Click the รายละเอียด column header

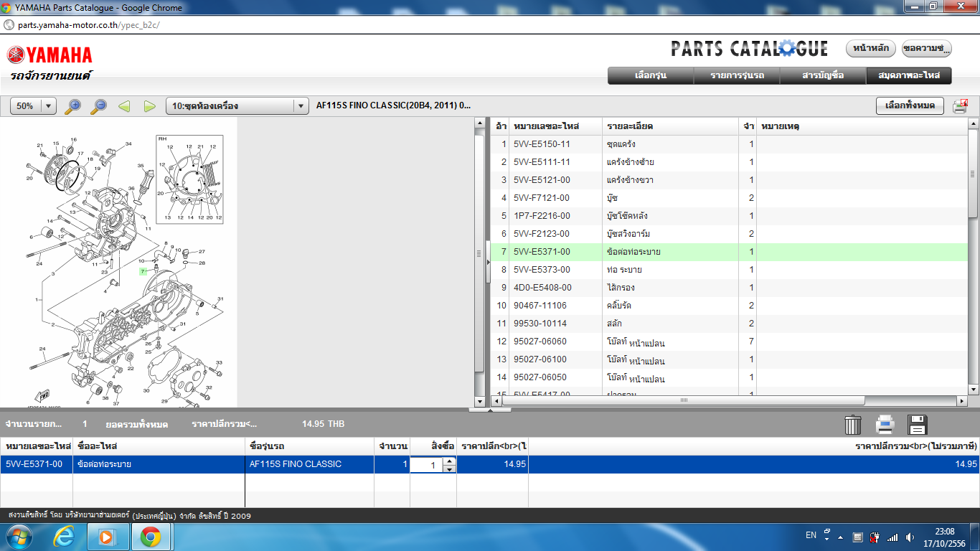click(672, 126)
